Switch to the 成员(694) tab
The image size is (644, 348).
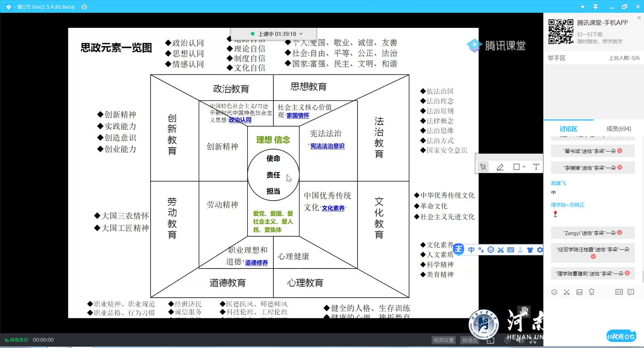(x=619, y=129)
